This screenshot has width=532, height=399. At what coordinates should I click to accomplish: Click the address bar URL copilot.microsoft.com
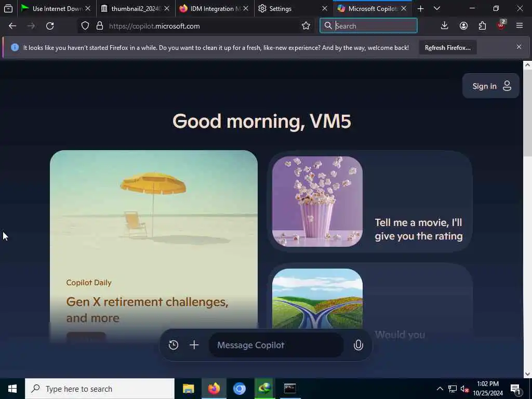click(154, 26)
